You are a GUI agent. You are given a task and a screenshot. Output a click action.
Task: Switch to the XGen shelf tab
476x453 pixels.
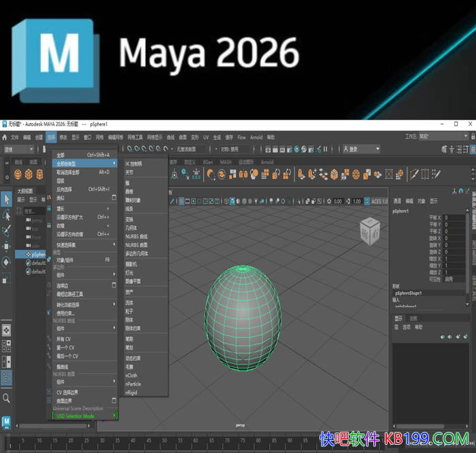[x=208, y=162]
